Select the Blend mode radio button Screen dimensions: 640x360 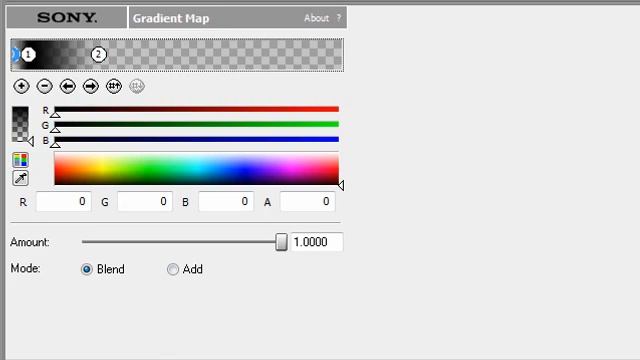click(x=87, y=269)
